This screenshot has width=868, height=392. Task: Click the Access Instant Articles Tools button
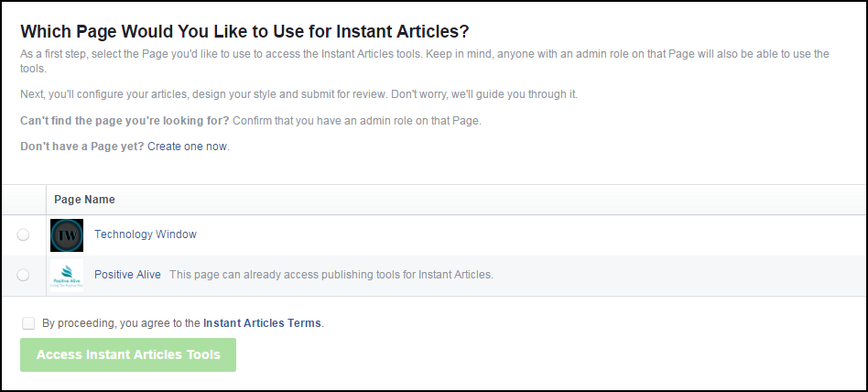(128, 354)
